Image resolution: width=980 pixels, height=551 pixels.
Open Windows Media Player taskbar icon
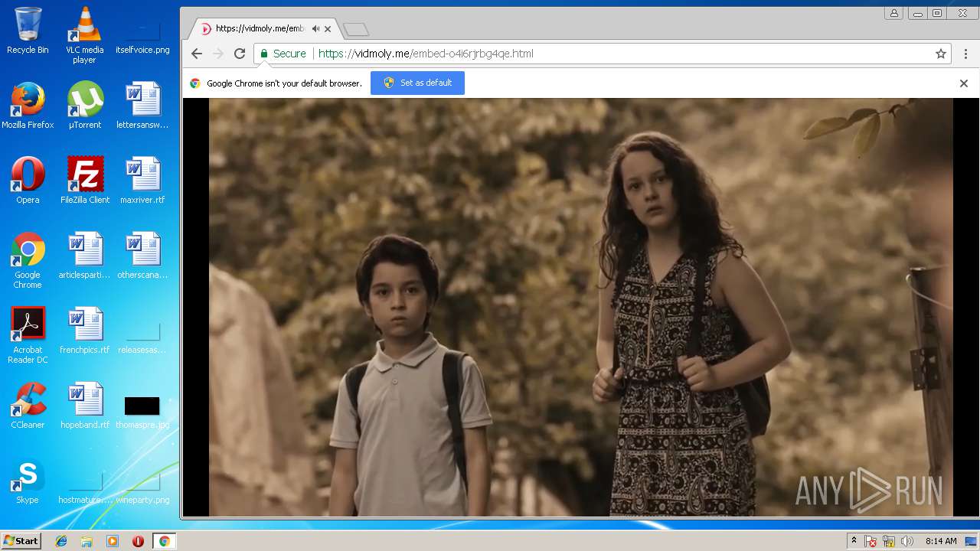coord(113,541)
